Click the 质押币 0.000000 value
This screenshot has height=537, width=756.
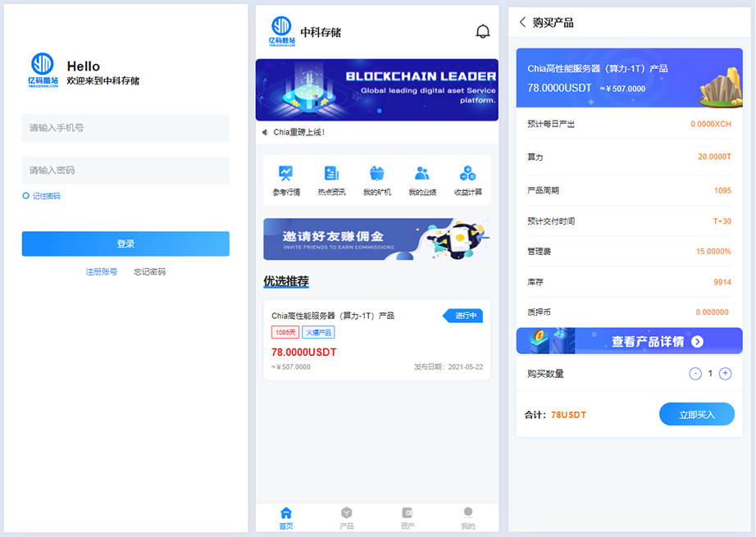[x=712, y=312]
